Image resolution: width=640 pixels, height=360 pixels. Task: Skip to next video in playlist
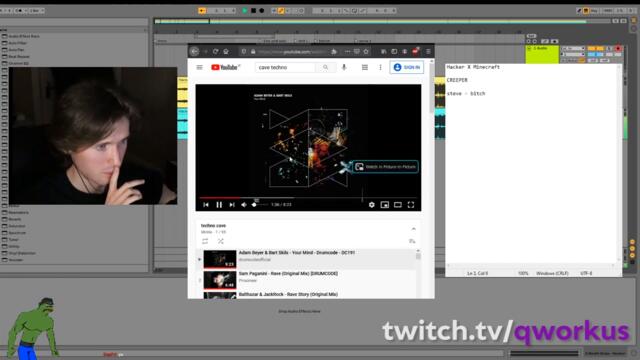pos(232,205)
